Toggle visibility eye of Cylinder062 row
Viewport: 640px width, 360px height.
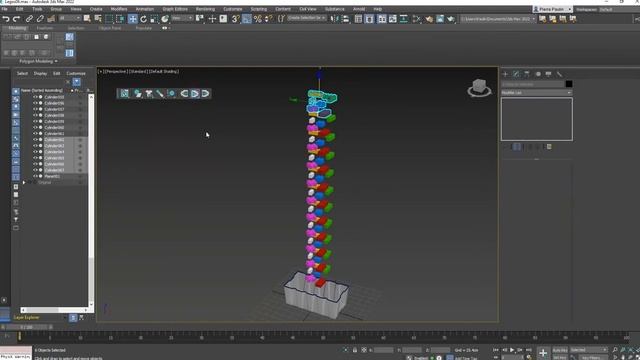pyautogui.click(x=35, y=140)
